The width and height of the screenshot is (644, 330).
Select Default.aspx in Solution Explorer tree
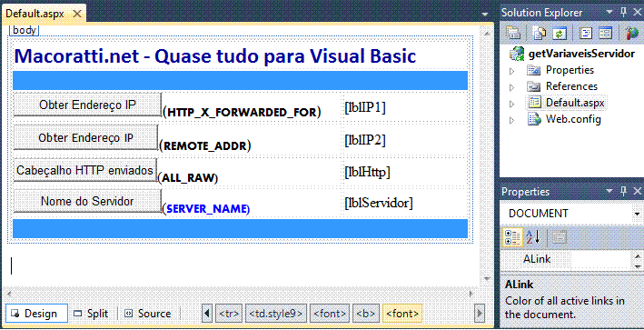[x=575, y=103]
